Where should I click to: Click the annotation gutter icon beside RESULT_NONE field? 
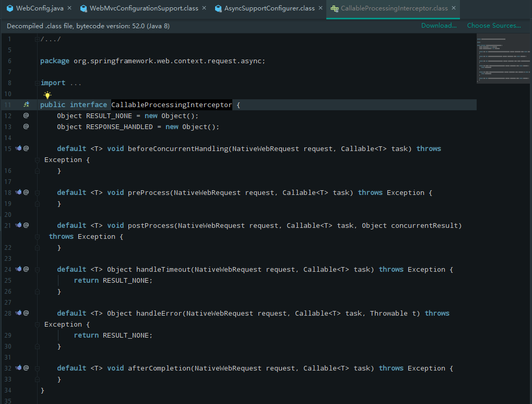pyautogui.click(x=25, y=116)
